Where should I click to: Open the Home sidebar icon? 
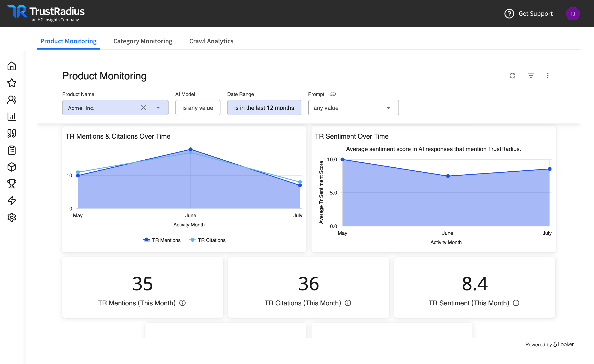[12, 66]
